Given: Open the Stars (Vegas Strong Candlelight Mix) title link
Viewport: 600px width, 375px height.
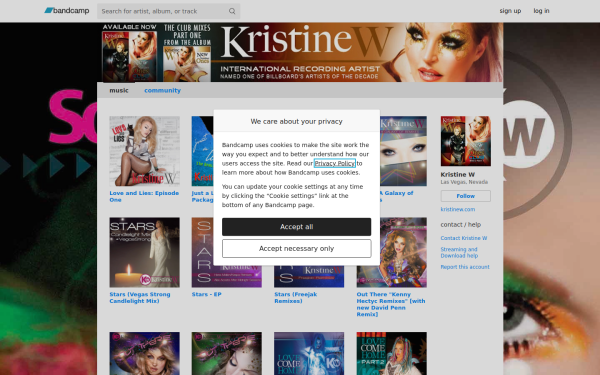Looking at the screenshot, I should (x=140, y=298).
